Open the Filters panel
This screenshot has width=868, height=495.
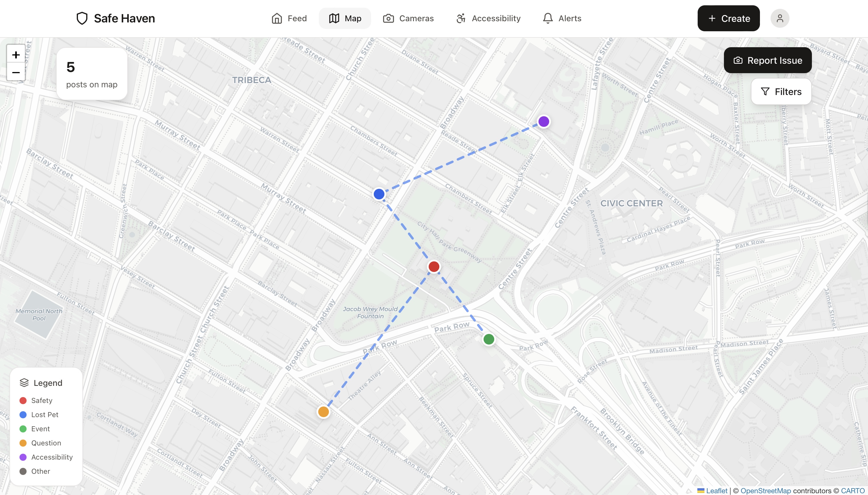point(781,92)
